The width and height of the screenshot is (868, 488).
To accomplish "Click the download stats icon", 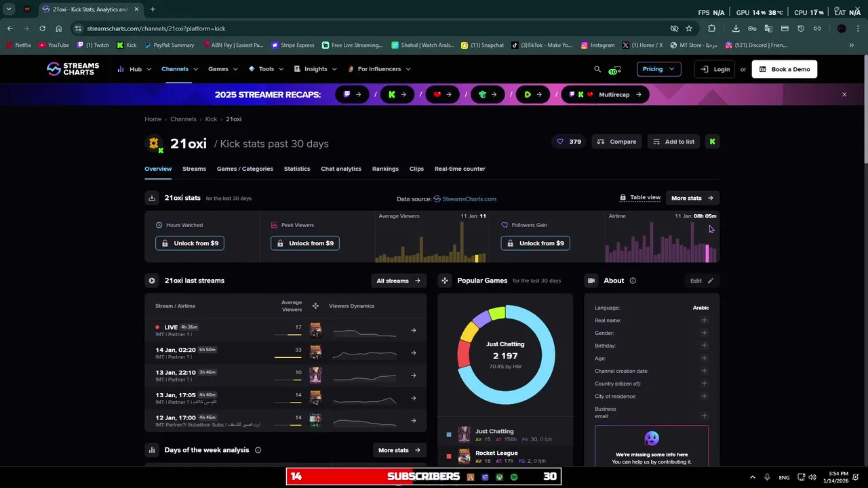I will click(152, 198).
